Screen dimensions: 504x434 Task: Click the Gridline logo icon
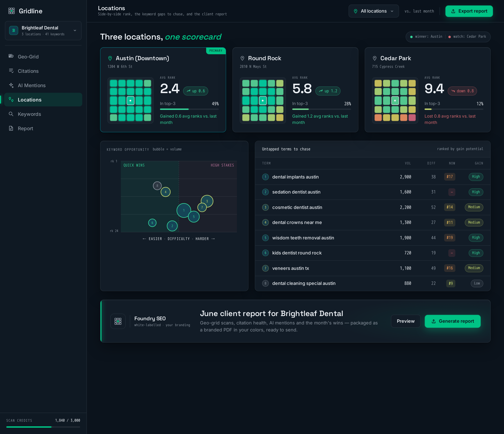pyautogui.click(x=11, y=11)
